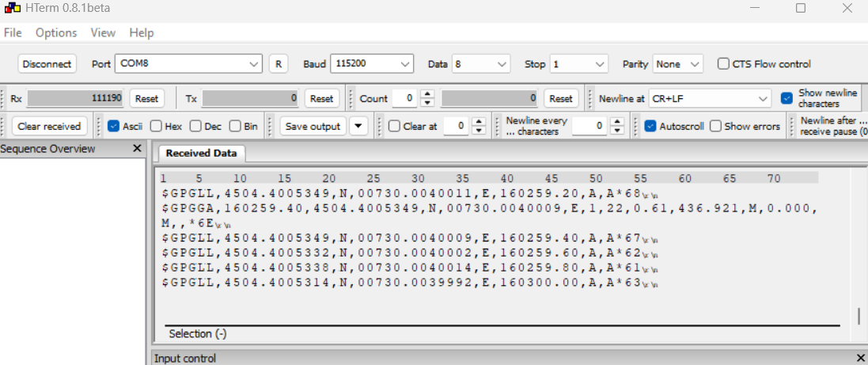Close the Sequence Overview panel
The width and height of the screenshot is (868, 365).
pyautogui.click(x=137, y=149)
